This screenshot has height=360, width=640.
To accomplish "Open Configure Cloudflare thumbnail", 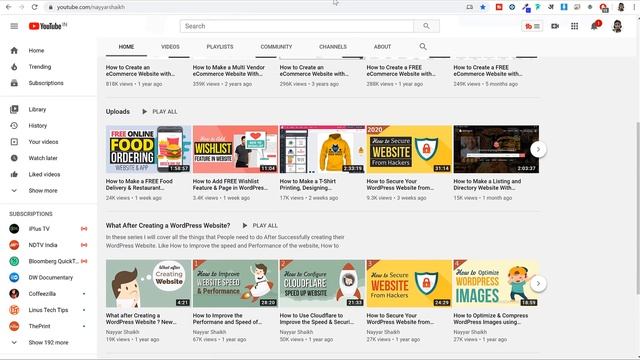I will click(x=322, y=284).
